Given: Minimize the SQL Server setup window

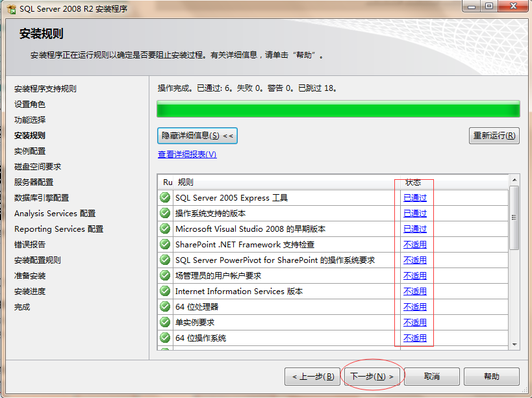Looking at the screenshot, I should 472,6.
